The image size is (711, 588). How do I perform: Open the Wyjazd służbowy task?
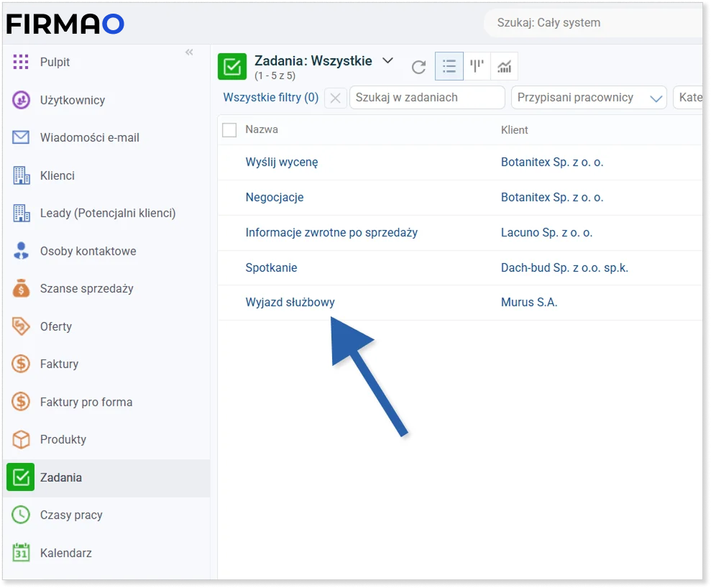tap(290, 303)
